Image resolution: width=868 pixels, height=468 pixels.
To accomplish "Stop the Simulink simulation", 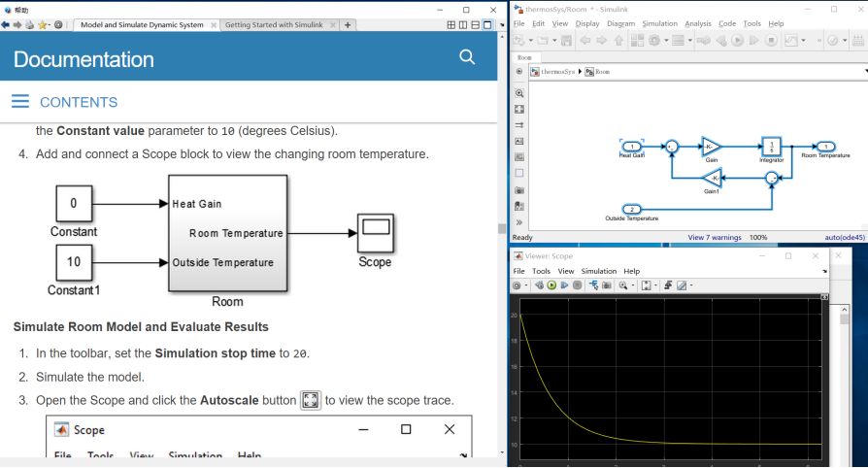I will [x=771, y=41].
